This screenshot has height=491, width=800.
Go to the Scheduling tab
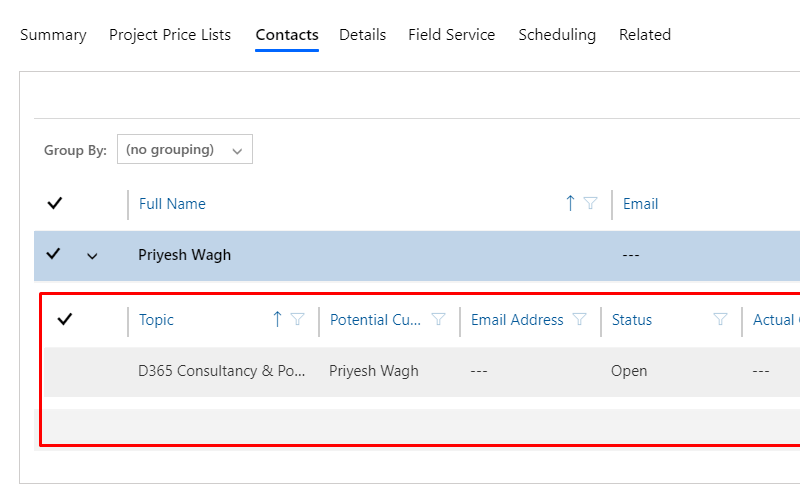557,35
